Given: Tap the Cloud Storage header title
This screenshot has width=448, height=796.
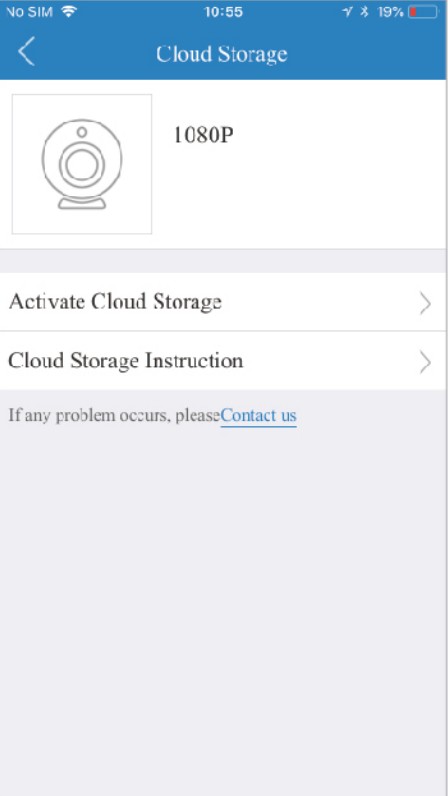Looking at the screenshot, I should click(x=221, y=54).
